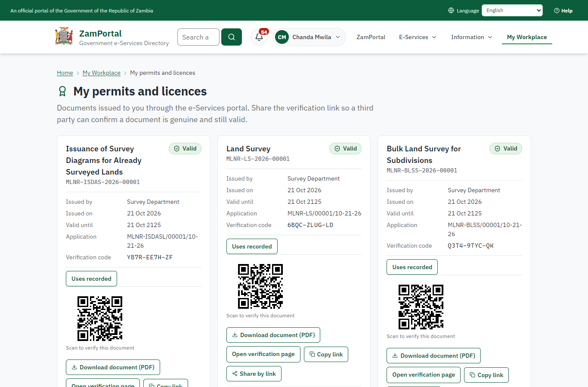Click the QR code on Issuance of Survey Diagrams card
Screen dimensions: 588x387
(100, 319)
